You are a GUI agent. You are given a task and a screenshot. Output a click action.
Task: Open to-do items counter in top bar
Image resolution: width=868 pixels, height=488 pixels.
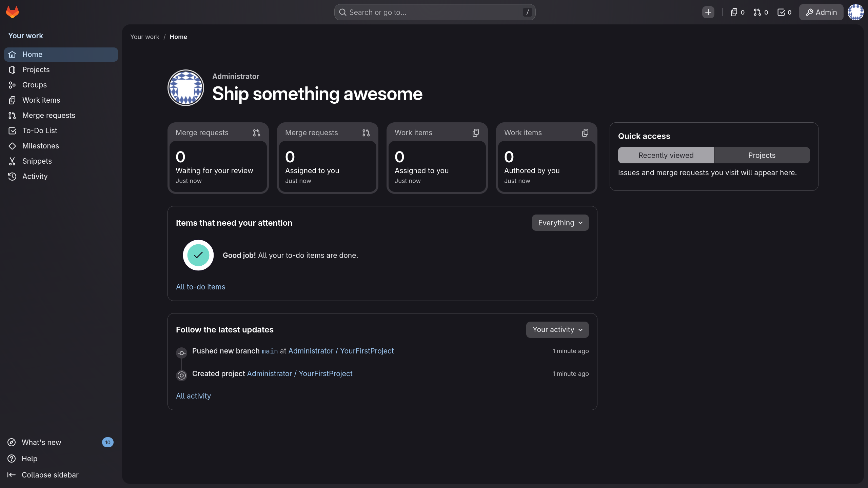tap(785, 12)
